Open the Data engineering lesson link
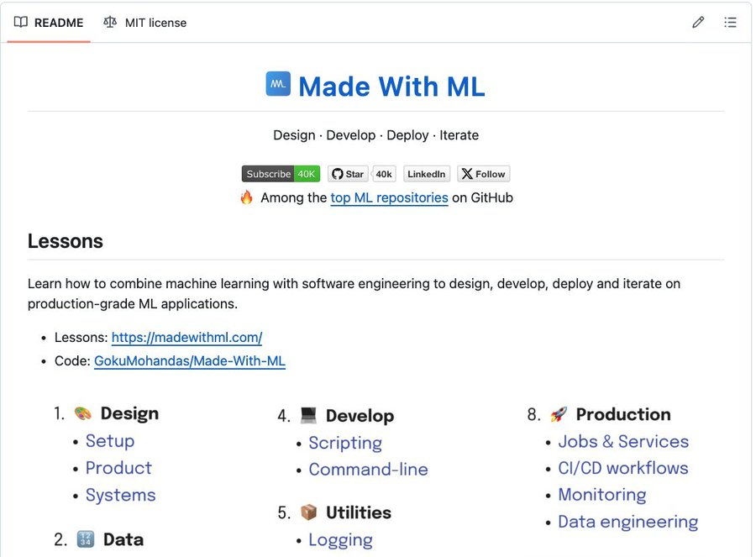756x557 pixels. (627, 522)
